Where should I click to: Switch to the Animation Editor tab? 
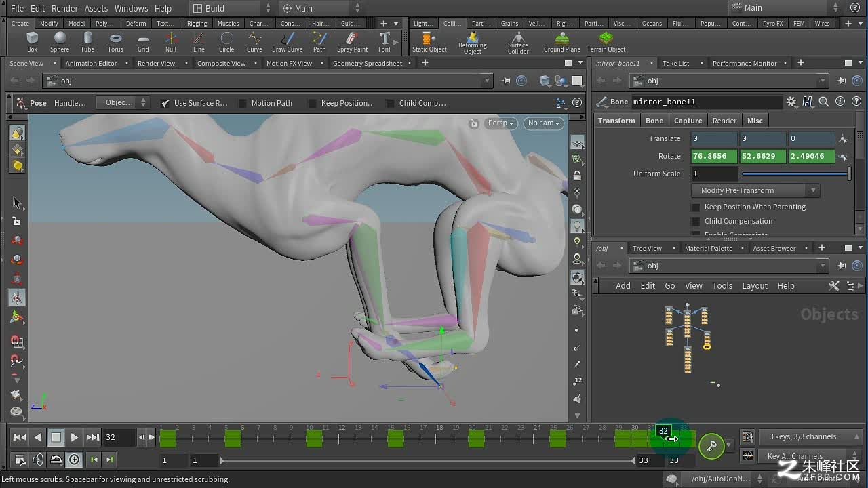(92, 63)
